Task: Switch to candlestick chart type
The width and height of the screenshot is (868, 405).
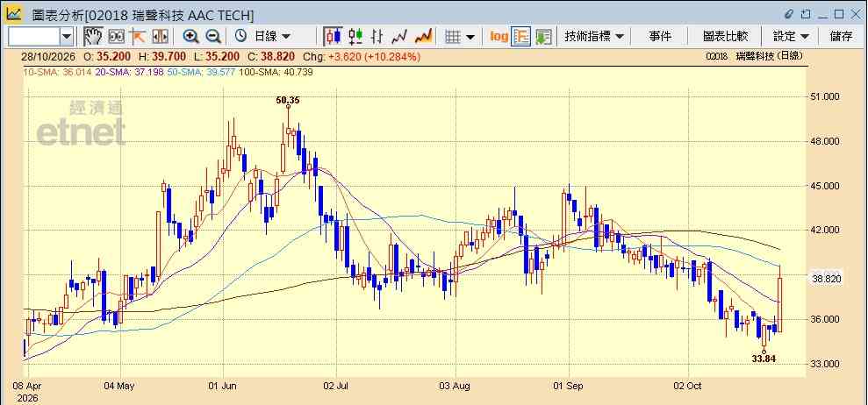Action: pyautogui.click(x=334, y=37)
